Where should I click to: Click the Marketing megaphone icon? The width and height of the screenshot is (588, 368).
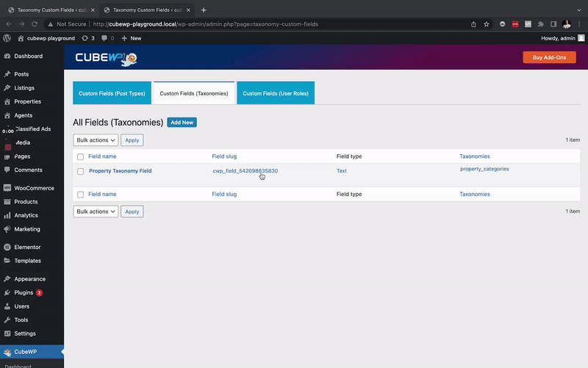click(7, 229)
